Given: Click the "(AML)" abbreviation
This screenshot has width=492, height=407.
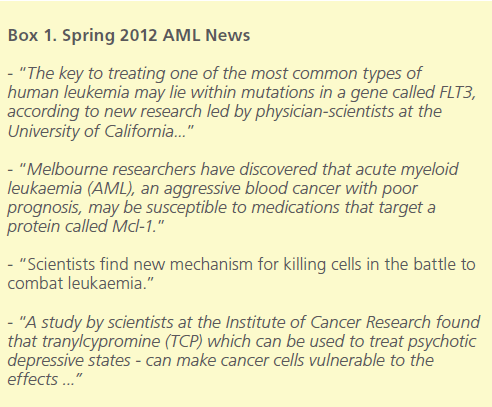Looking at the screenshot, I should click(111, 188).
